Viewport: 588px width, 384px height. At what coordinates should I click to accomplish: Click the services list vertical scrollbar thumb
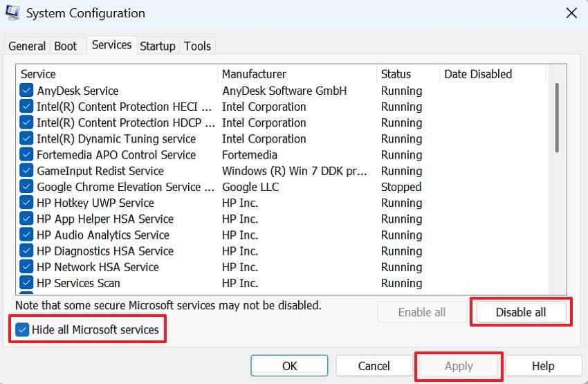[557, 118]
